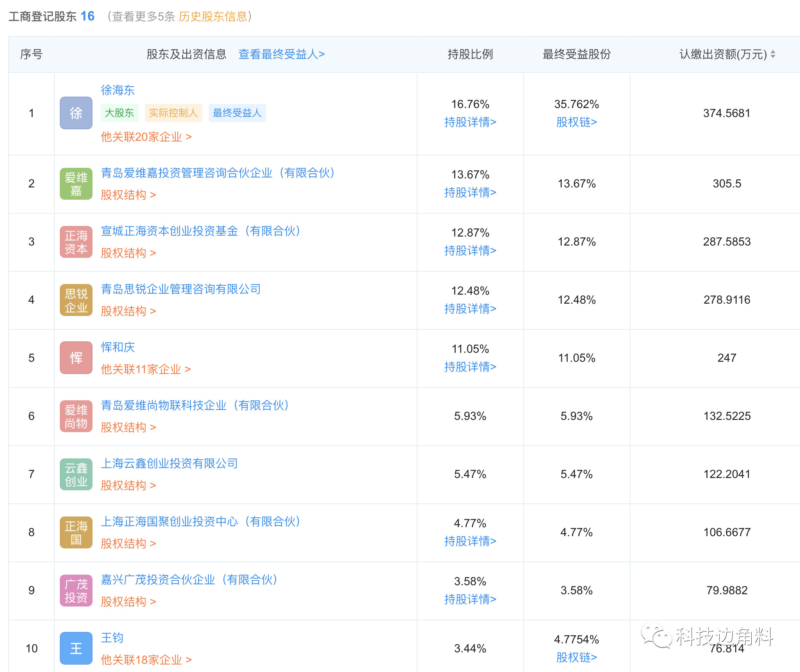Click the 爱维尚物 company avatar icon
Screen dimensions: 800x672
76,416
